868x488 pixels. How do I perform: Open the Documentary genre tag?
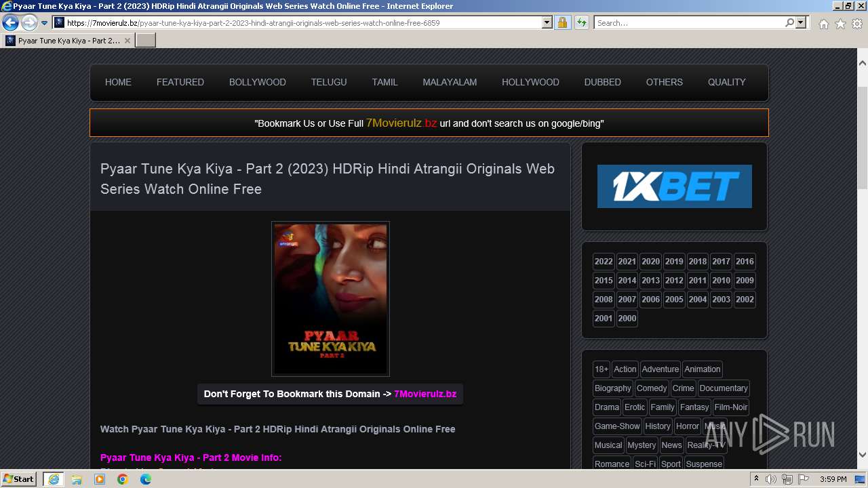pos(724,388)
